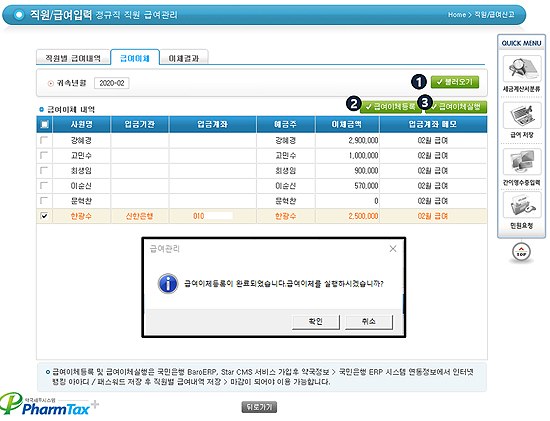Select the 급여이체 tab

135,58
